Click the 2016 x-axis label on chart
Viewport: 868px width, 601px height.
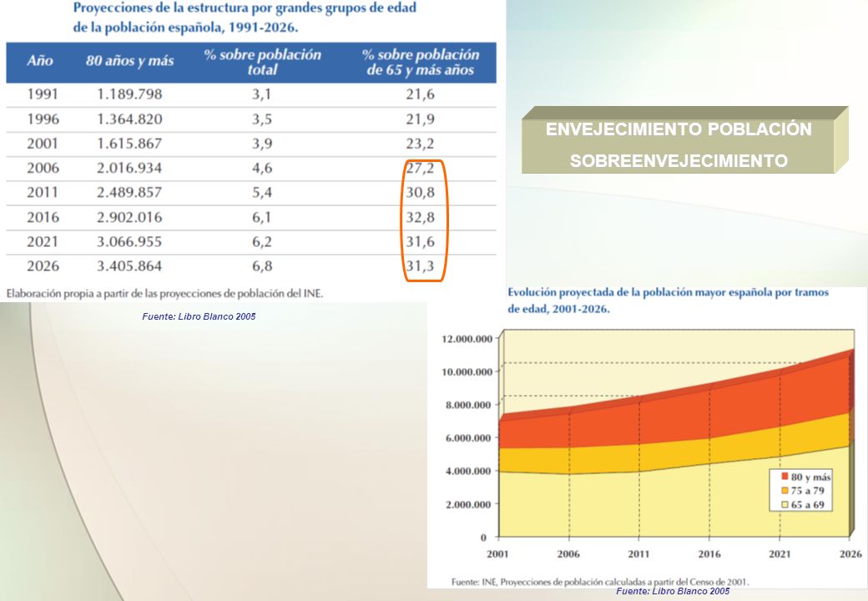[709, 553]
